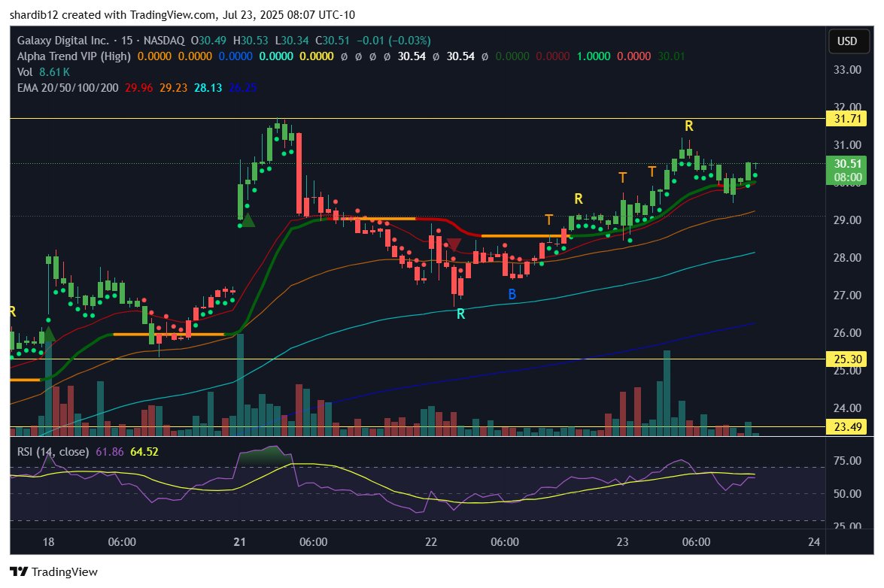884x588 pixels.
Task: Click the dark green Alpha Trend value 30.01
Action: pos(671,56)
